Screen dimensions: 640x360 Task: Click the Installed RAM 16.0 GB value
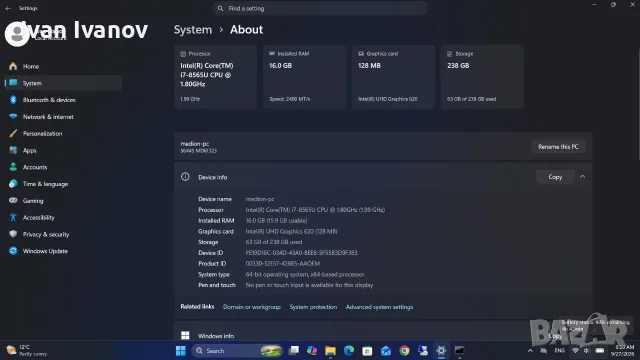click(x=276, y=220)
